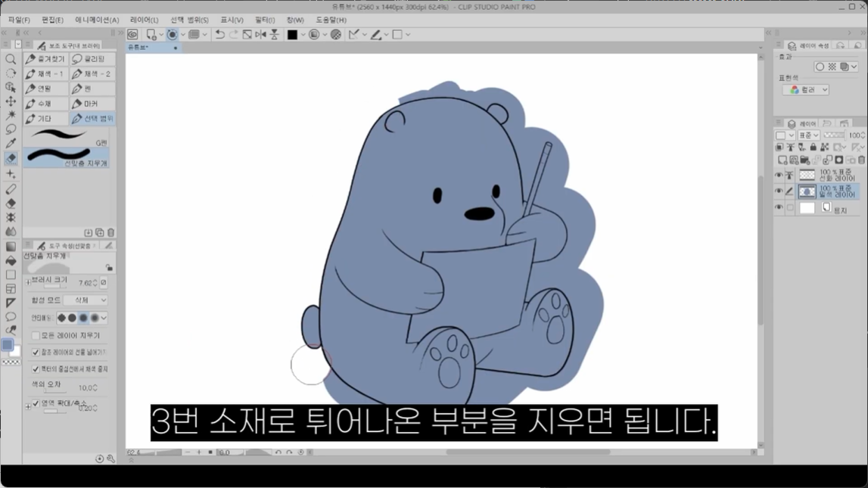Select the Auto select magic wand tool
Viewport: 868px width, 488px height.
click(11, 115)
